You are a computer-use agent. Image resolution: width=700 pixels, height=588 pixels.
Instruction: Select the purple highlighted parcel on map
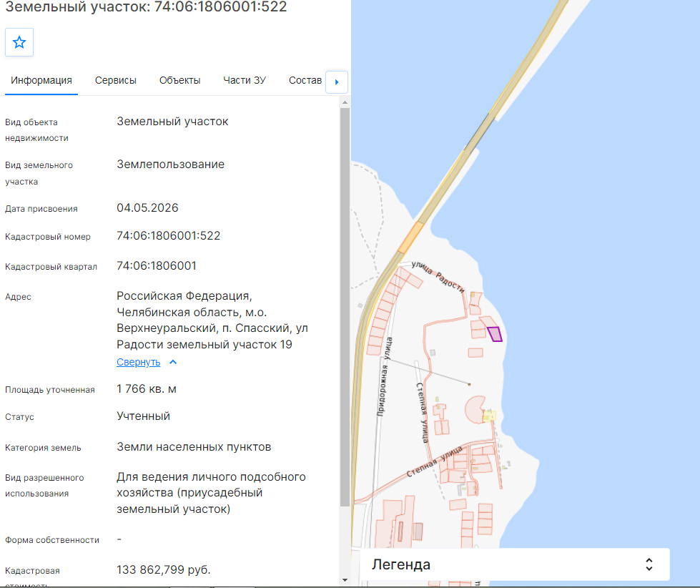(495, 334)
